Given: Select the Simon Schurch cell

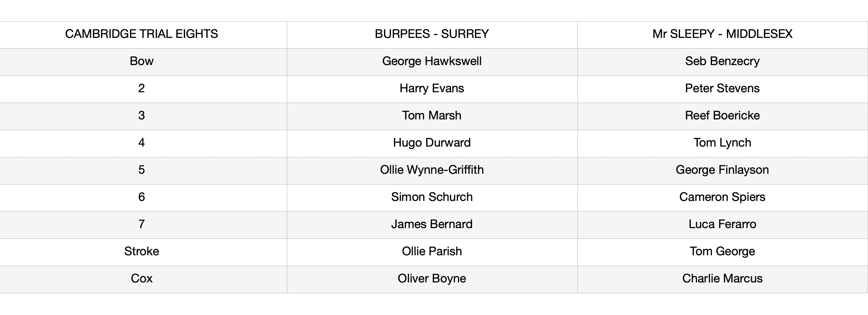Looking at the screenshot, I should point(432,197).
